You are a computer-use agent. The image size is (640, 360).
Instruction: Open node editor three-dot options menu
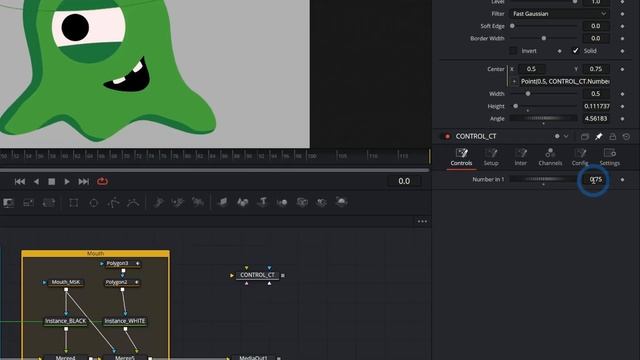point(422,221)
